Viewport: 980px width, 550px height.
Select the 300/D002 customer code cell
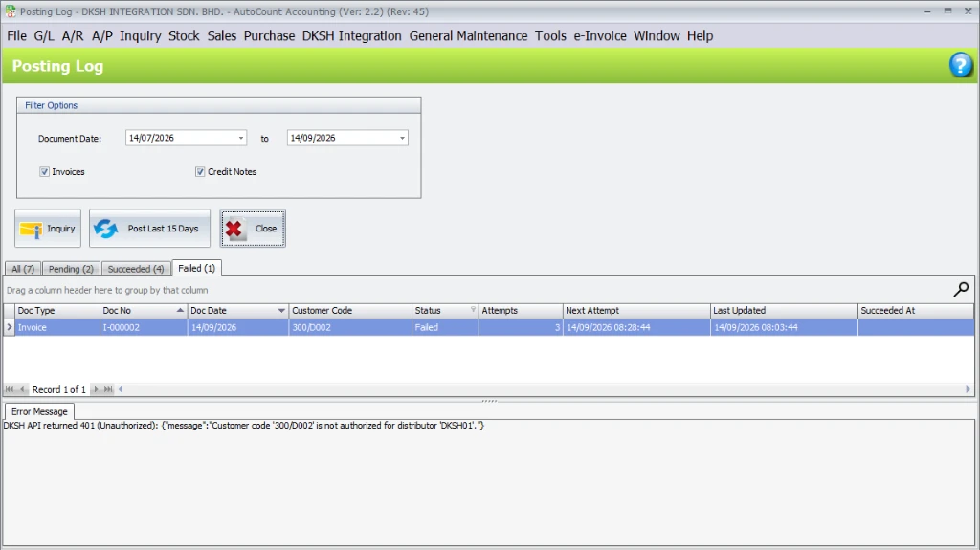click(x=350, y=327)
